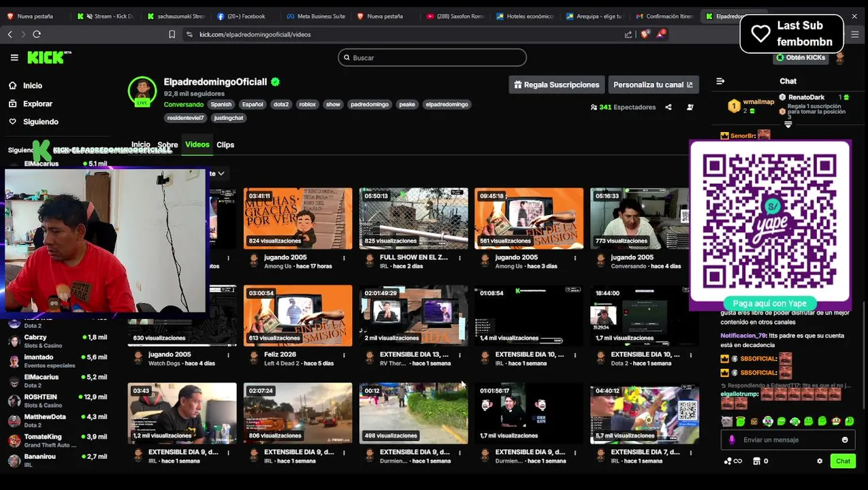Open chat settings gear icon
The image size is (868, 490).
tap(820, 461)
